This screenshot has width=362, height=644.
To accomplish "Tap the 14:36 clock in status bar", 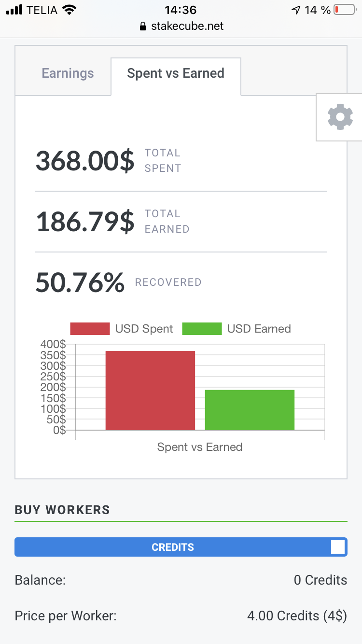I will (181, 10).
